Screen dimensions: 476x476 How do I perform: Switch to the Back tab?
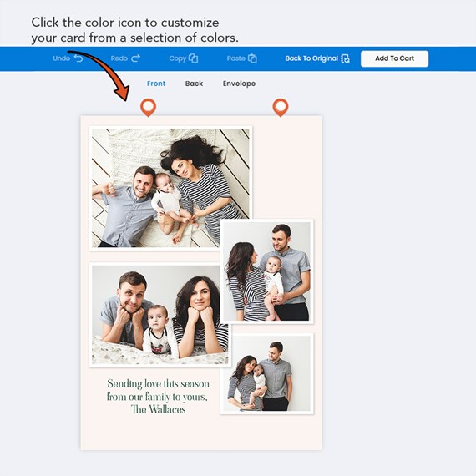tap(194, 84)
